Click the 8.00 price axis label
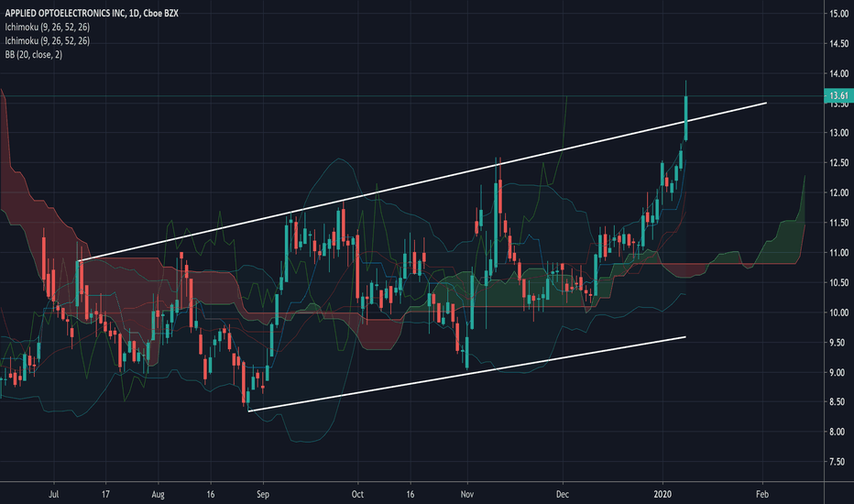 tap(838, 433)
